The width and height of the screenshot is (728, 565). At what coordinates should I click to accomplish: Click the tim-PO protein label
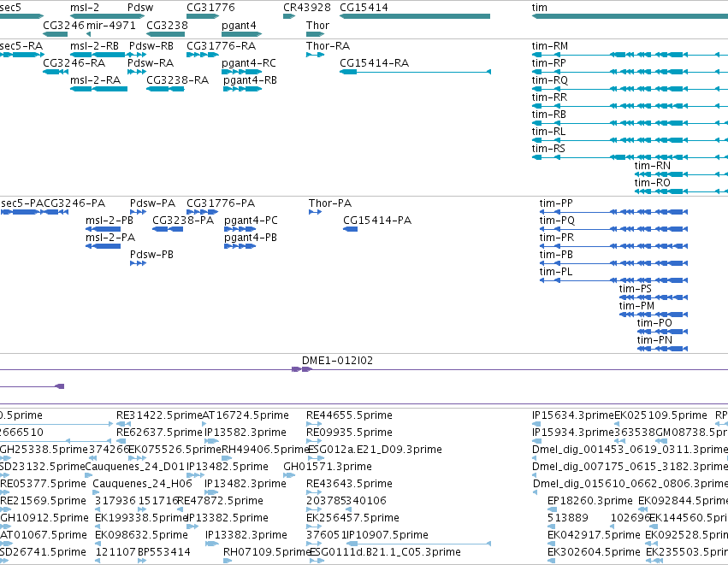pyautogui.click(x=654, y=323)
